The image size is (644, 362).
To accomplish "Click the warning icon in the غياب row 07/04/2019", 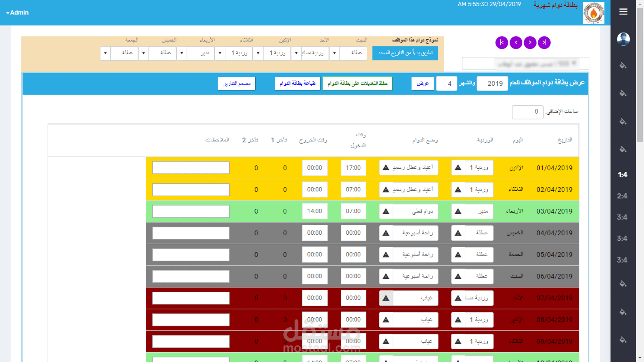I will [x=386, y=298].
